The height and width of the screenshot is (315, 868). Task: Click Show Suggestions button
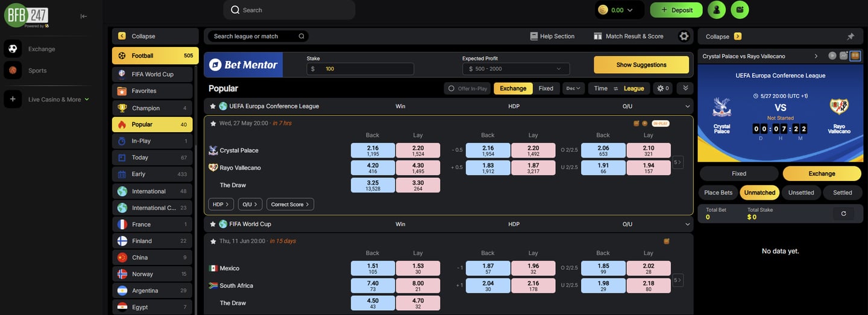[641, 65]
